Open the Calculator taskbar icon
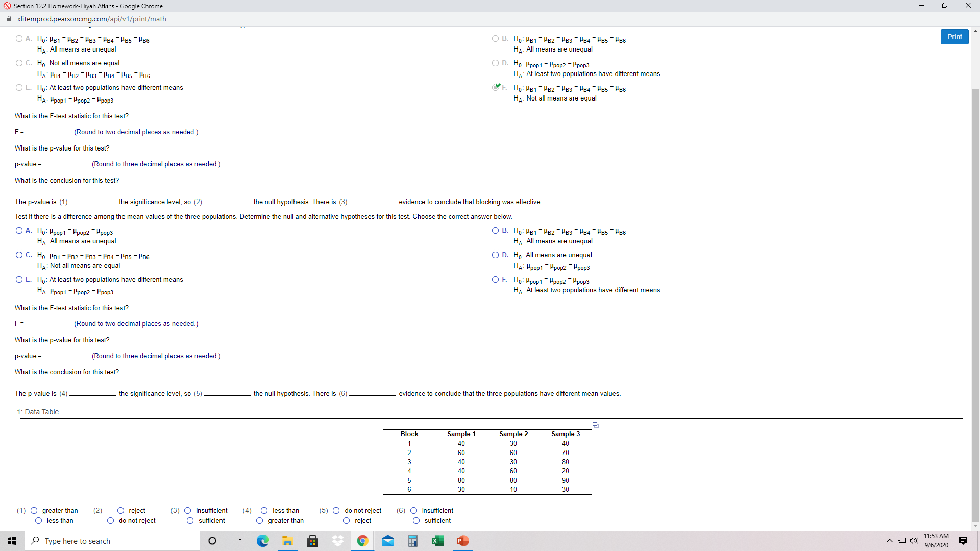 (412, 541)
